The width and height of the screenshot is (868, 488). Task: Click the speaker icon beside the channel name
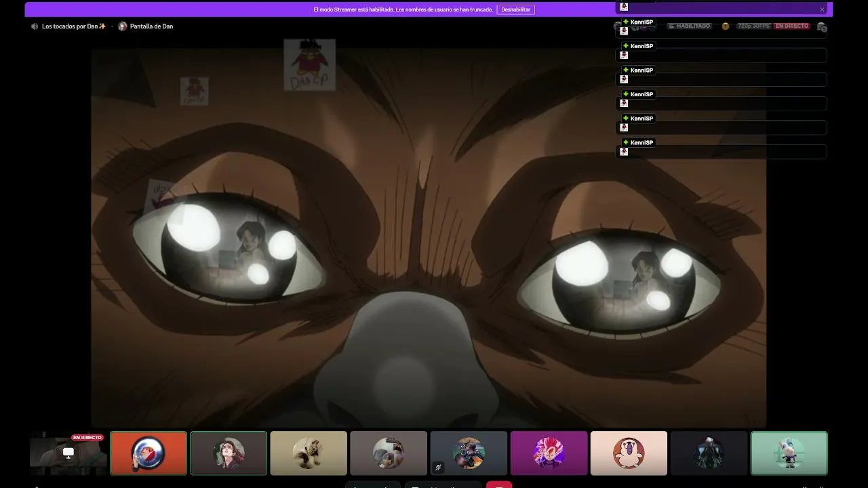click(x=35, y=26)
